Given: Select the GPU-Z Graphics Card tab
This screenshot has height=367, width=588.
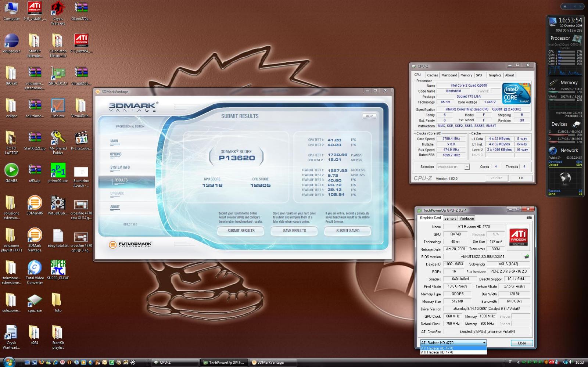Looking at the screenshot, I should coord(430,218).
